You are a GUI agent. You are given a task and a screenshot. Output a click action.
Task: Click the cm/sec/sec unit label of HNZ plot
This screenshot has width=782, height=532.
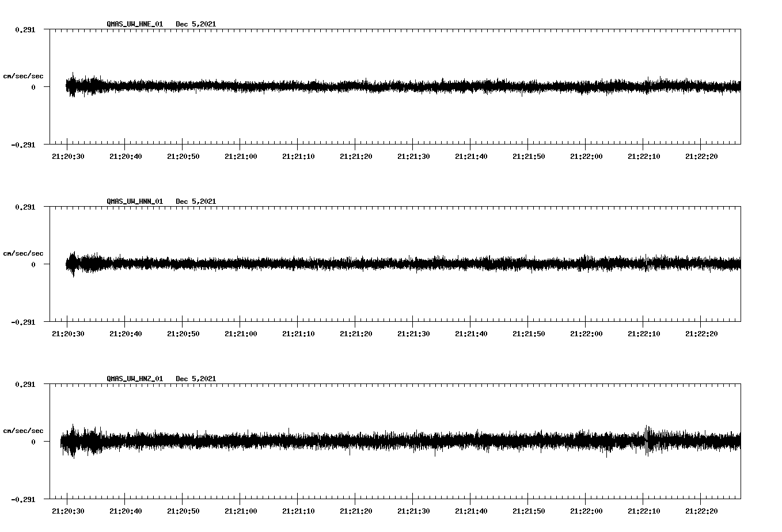coord(23,431)
